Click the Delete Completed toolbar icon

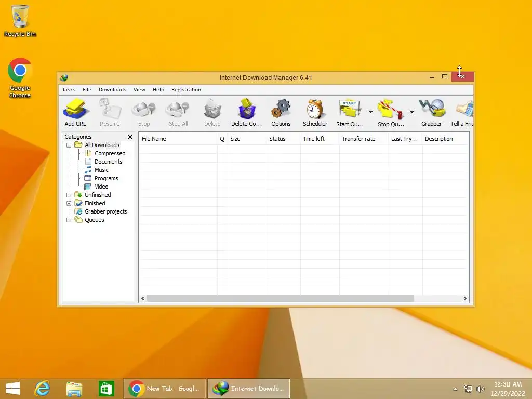247,113
